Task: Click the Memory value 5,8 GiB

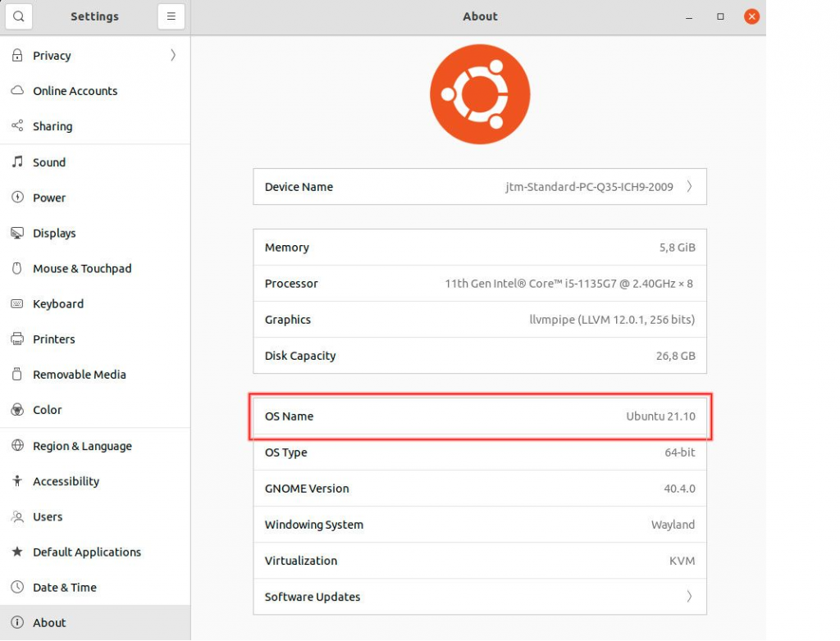Action: coord(677,248)
